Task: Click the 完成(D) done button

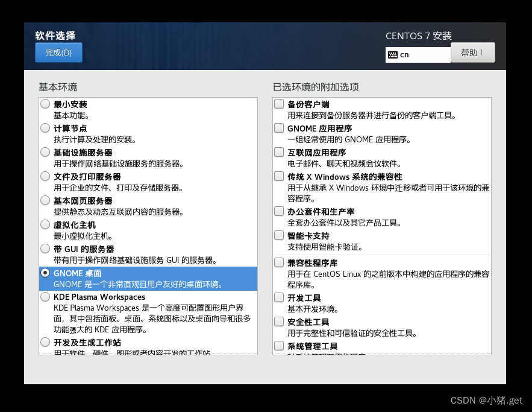Action: pos(58,52)
